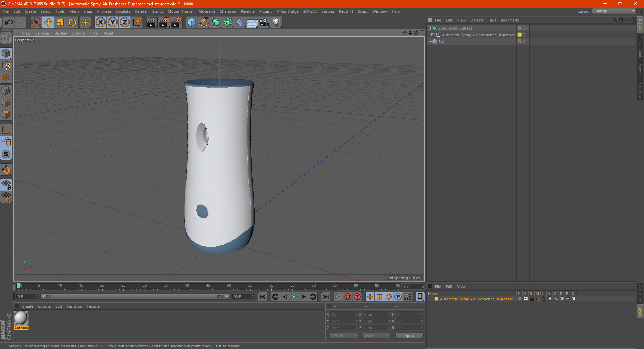644x349 pixels.
Task: Switch the coordinate system icon
Action: (x=137, y=22)
